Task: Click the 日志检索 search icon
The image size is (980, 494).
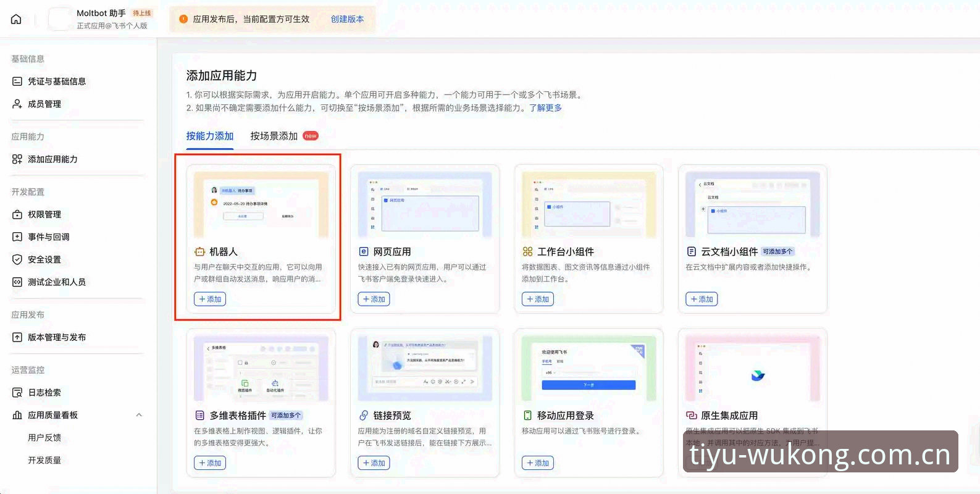Action: click(17, 393)
